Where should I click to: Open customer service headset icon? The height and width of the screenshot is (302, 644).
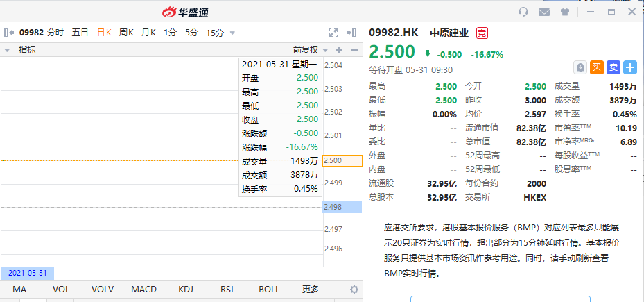coord(523,12)
